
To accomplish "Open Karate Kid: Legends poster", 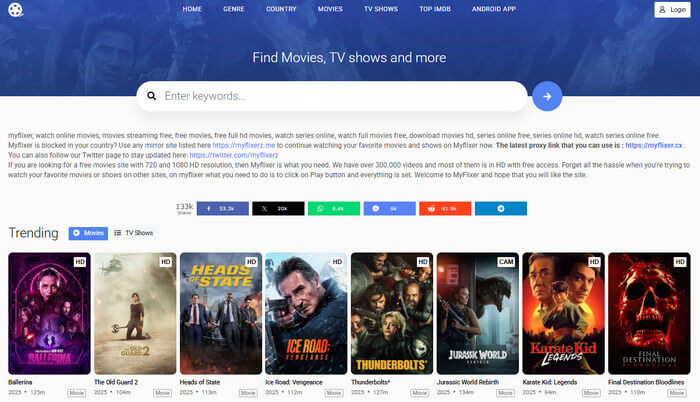I will (563, 313).
